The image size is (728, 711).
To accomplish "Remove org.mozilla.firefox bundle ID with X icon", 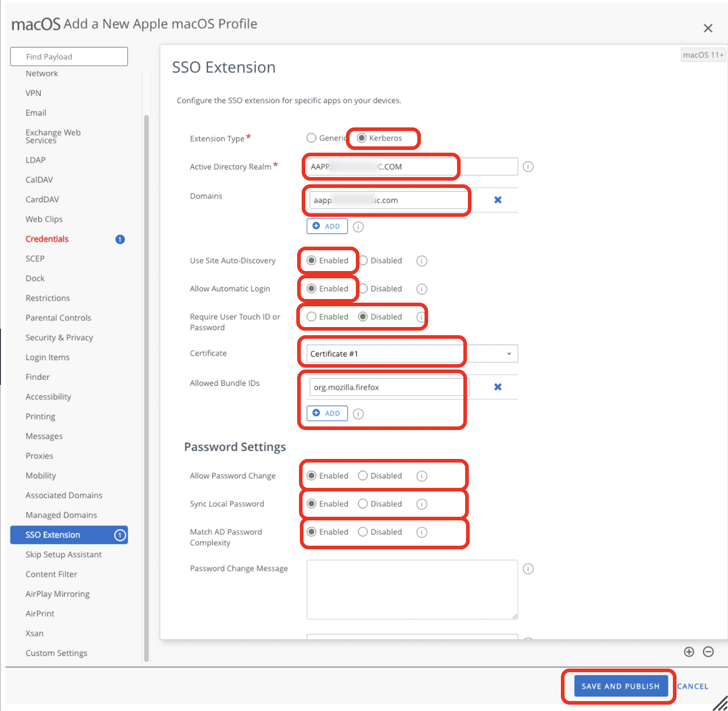I will click(498, 387).
